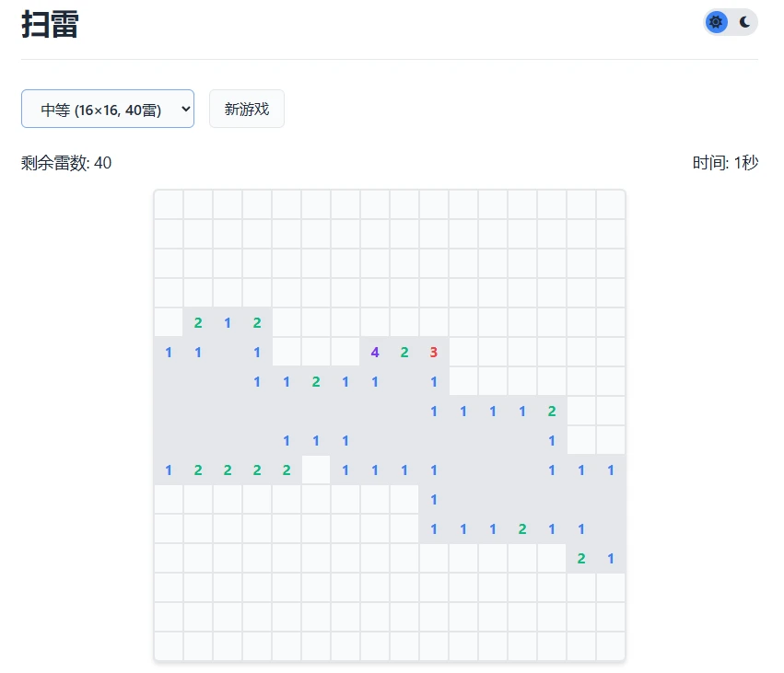Open the 中等 (16×16, 40雷) difficulty dropdown
784x673 pixels.
click(x=107, y=110)
